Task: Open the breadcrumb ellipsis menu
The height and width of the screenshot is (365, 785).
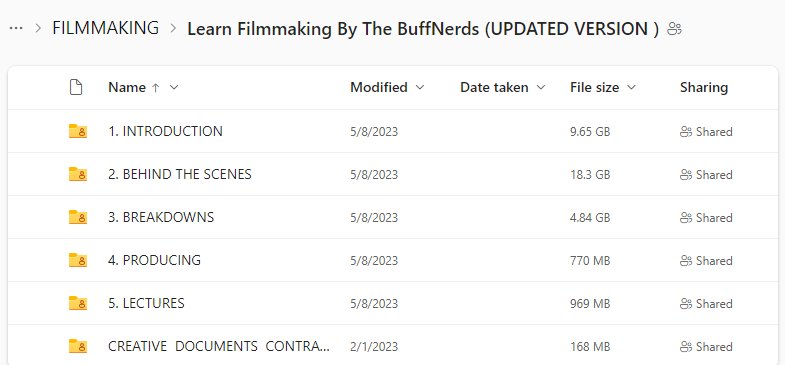Action: tap(16, 29)
